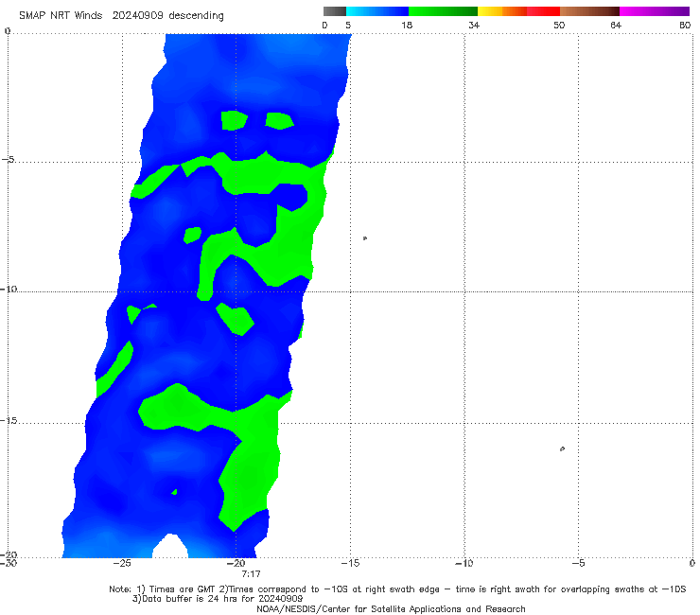Click the color bar label left of 80
Screen dimensions: 700x615
pos(616,25)
